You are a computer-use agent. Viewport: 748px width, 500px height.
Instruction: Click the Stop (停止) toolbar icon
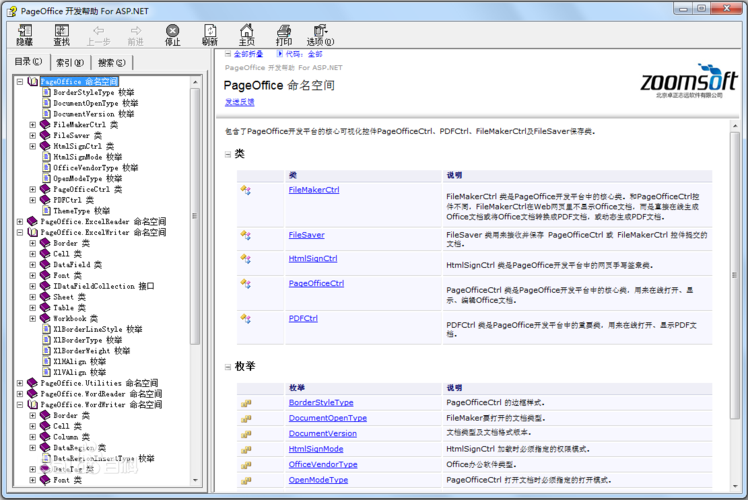coord(172,35)
